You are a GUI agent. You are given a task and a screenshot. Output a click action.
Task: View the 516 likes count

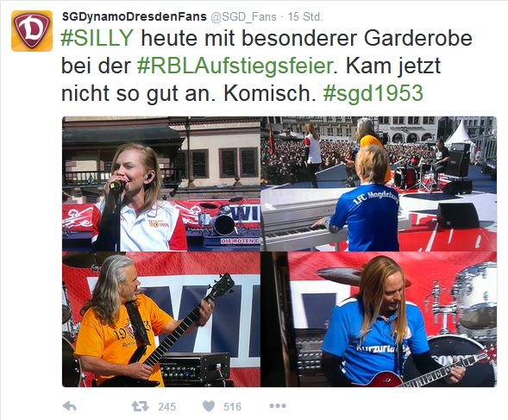click(232, 406)
